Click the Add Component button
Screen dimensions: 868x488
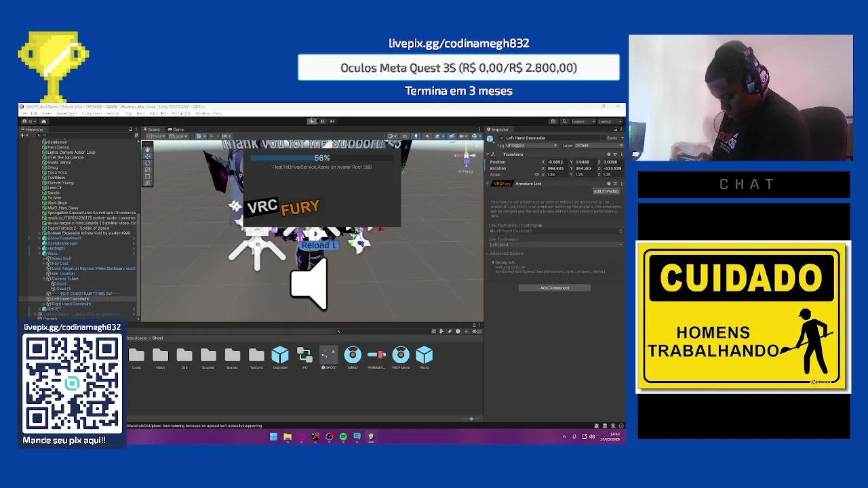pyautogui.click(x=555, y=288)
